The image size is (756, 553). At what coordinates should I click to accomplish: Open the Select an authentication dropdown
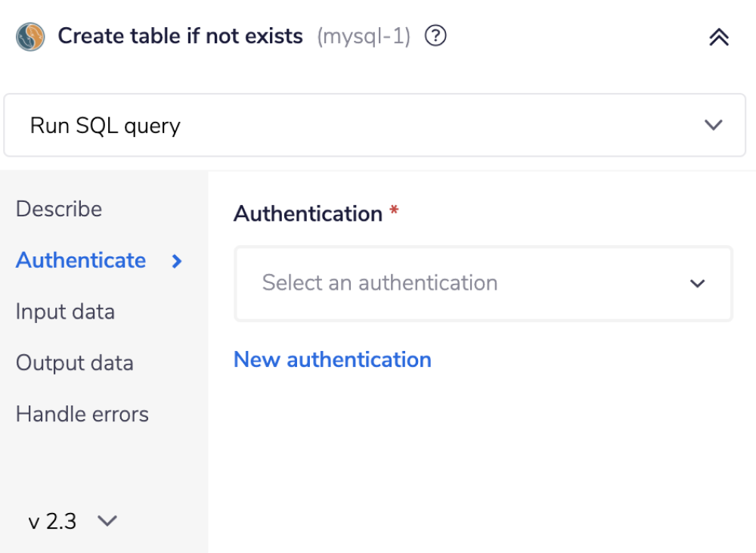pos(483,284)
